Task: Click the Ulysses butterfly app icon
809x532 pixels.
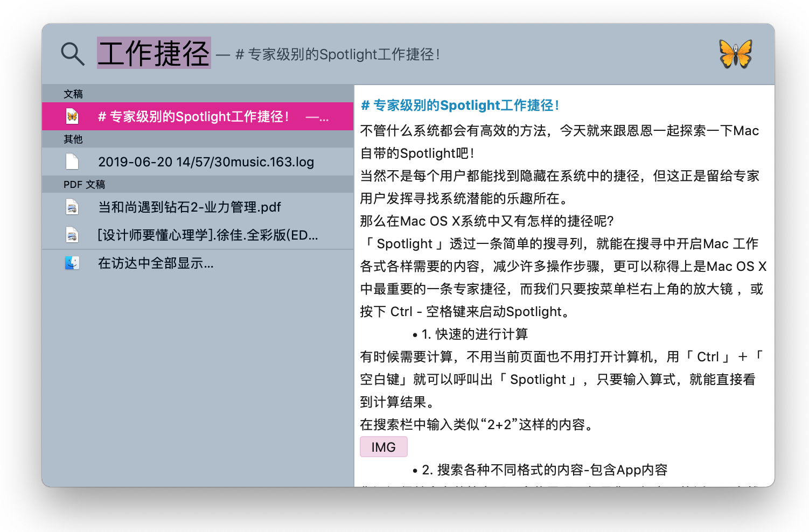Action: [x=736, y=54]
